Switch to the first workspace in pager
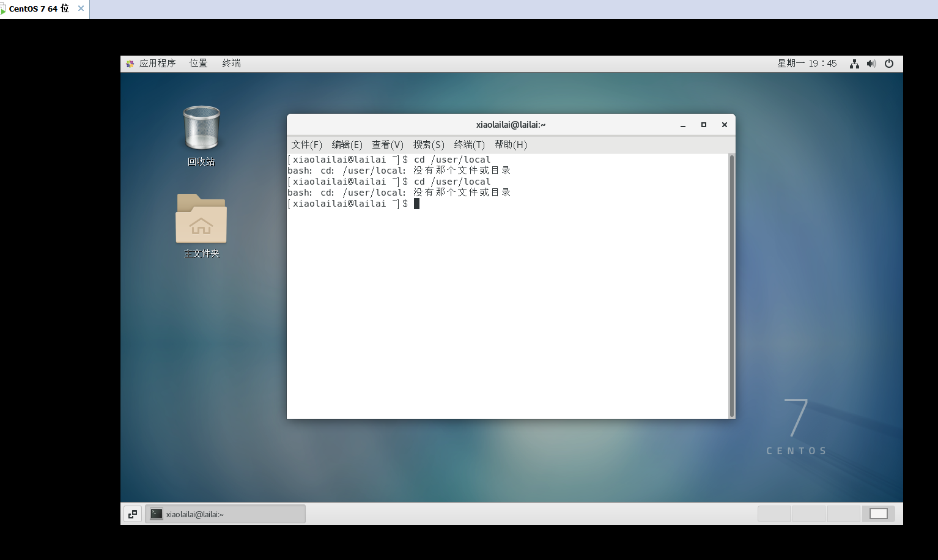 coord(774,514)
